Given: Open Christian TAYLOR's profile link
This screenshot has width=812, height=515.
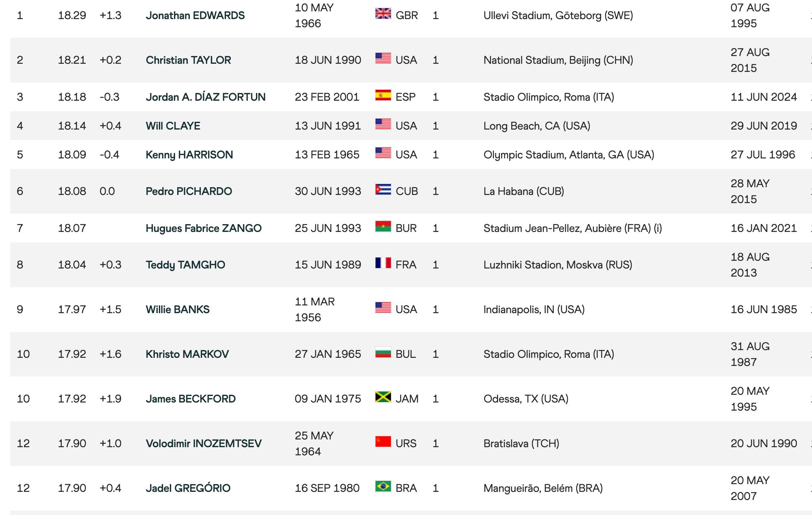Looking at the screenshot, I should [x=188, y=60].
